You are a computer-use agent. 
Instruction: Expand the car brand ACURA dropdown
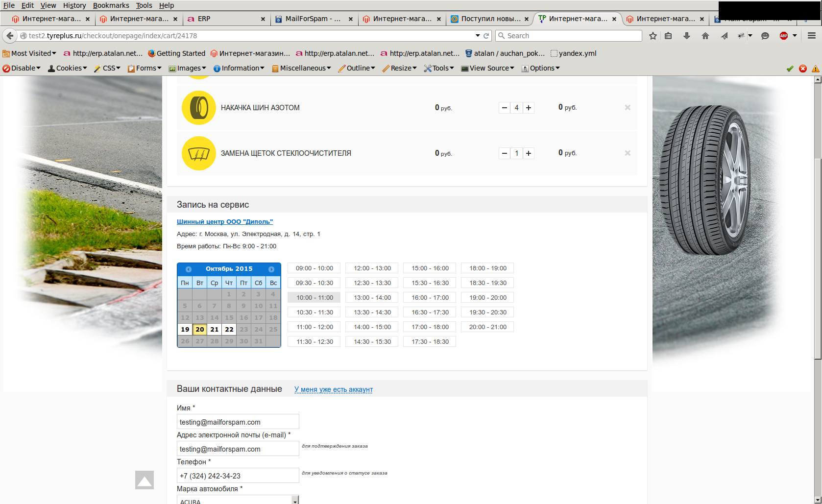295,500
